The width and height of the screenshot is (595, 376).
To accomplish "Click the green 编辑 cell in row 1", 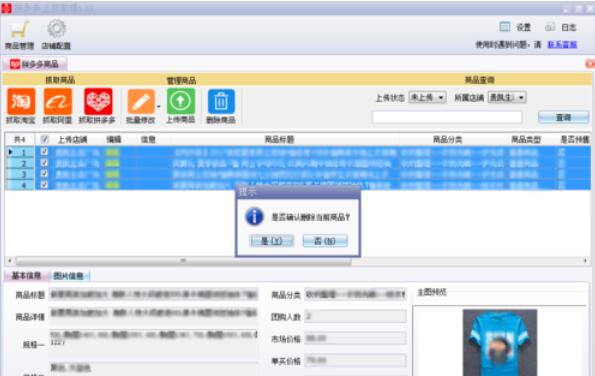I will tap(113, 152).
